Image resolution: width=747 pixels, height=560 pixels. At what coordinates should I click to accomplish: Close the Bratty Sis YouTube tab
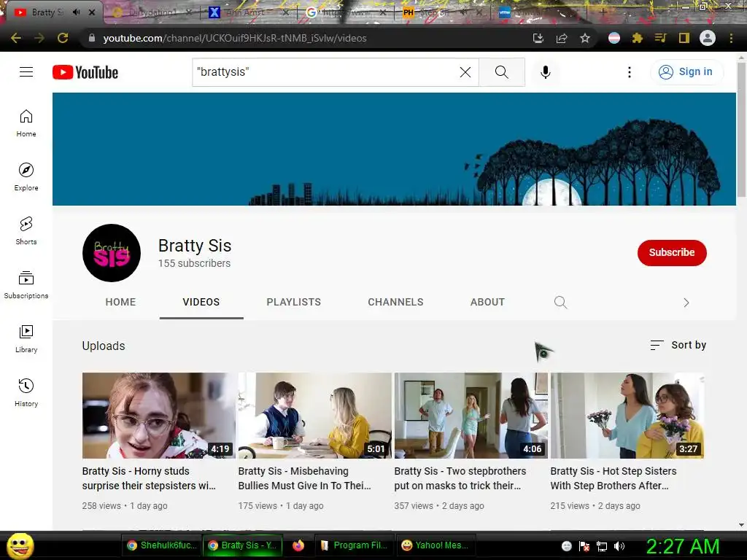tap(92, 12)
